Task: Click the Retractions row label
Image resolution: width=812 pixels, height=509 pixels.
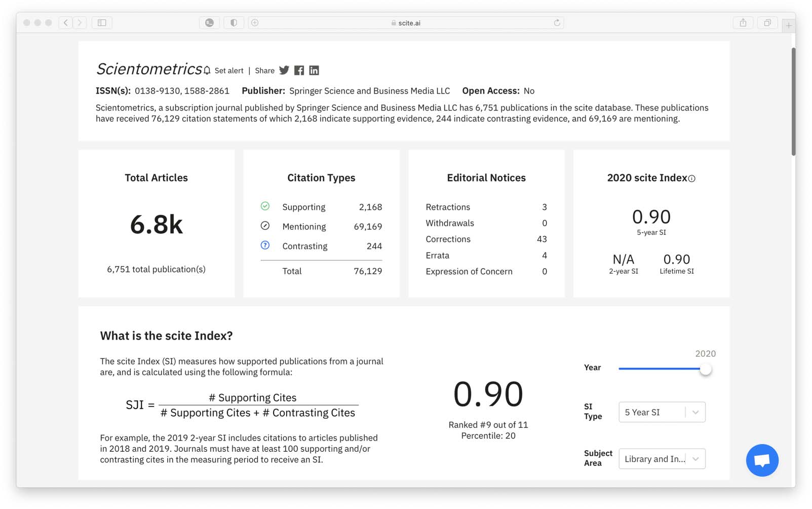Action: (x=448, y=207)
